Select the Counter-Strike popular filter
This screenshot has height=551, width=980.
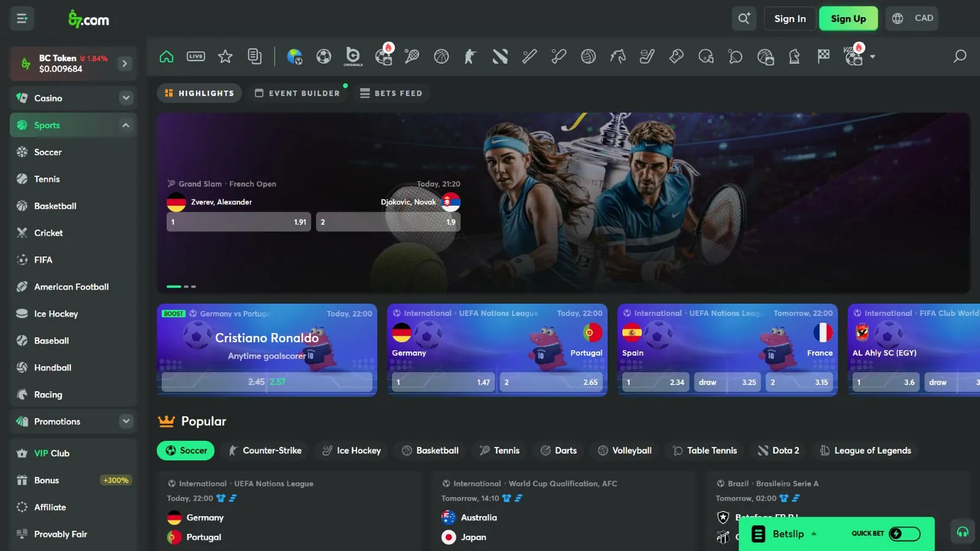265,451
